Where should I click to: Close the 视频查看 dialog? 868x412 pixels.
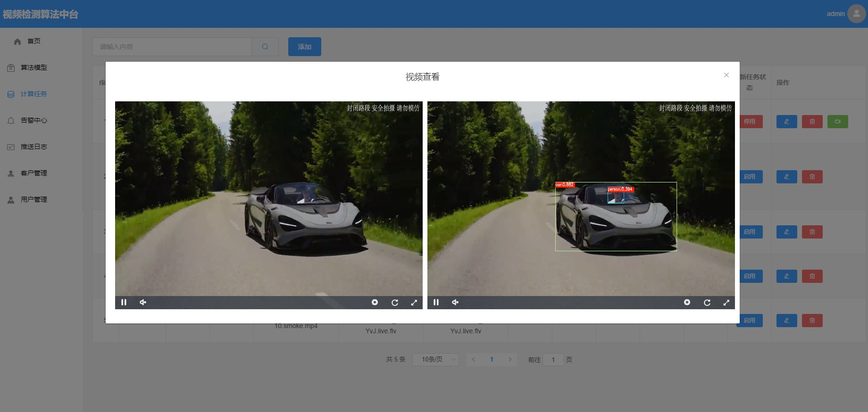(726, 75)
